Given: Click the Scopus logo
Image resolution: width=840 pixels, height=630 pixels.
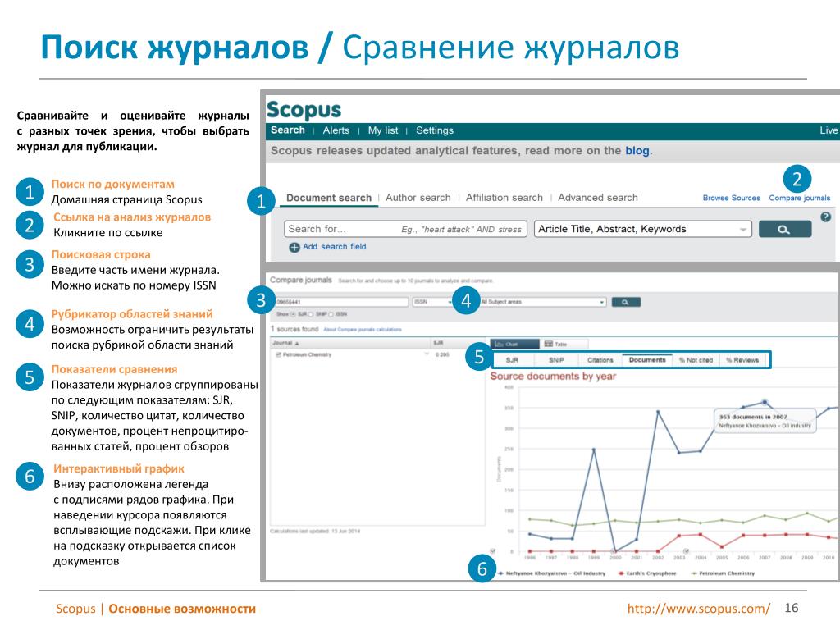Looking at the screenshot, I should click(304, 110).
